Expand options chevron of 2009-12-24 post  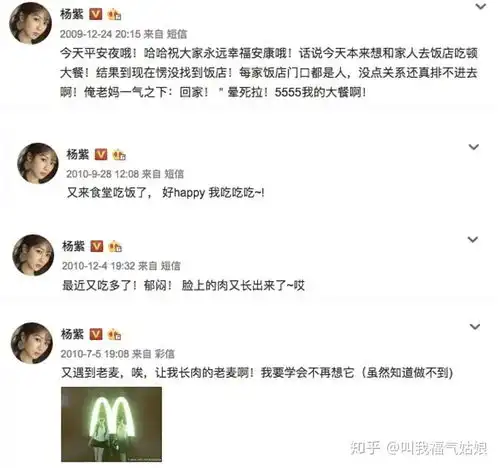[x=480, y=6]
